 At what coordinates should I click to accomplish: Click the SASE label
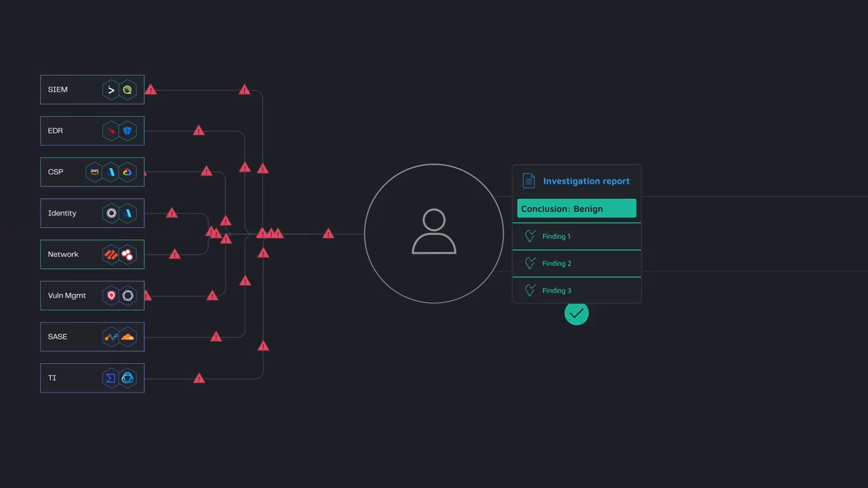click(58, 337)
